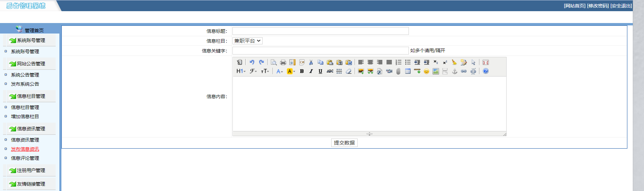Viewport: 644px width, 191px height.
Task: Toggle italic text formatting
Action: tap(311, 71)
